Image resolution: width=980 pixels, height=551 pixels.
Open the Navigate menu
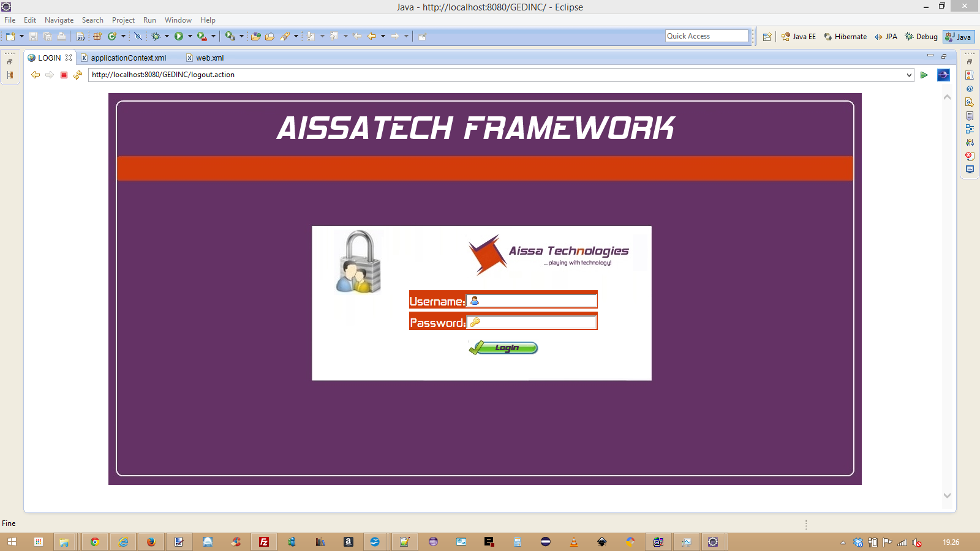(59, 20)
